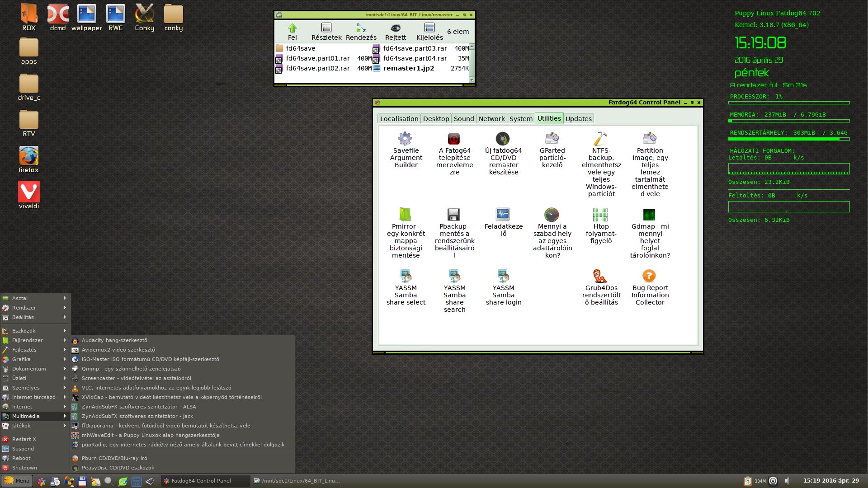The image size is (868, 488).
Task: Open the apps desktop folder
Action: (28, 51)
